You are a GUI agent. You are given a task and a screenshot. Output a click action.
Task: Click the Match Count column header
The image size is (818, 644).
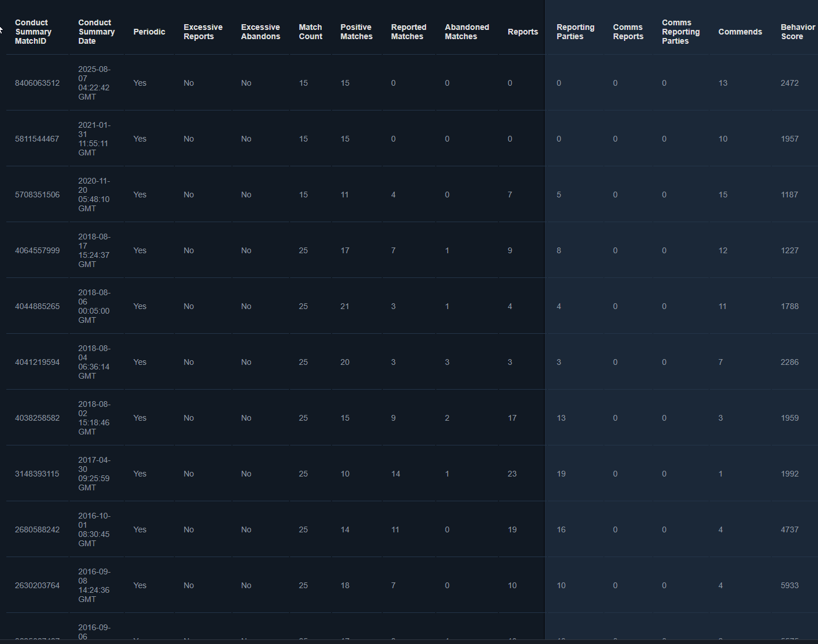[310, 32]
